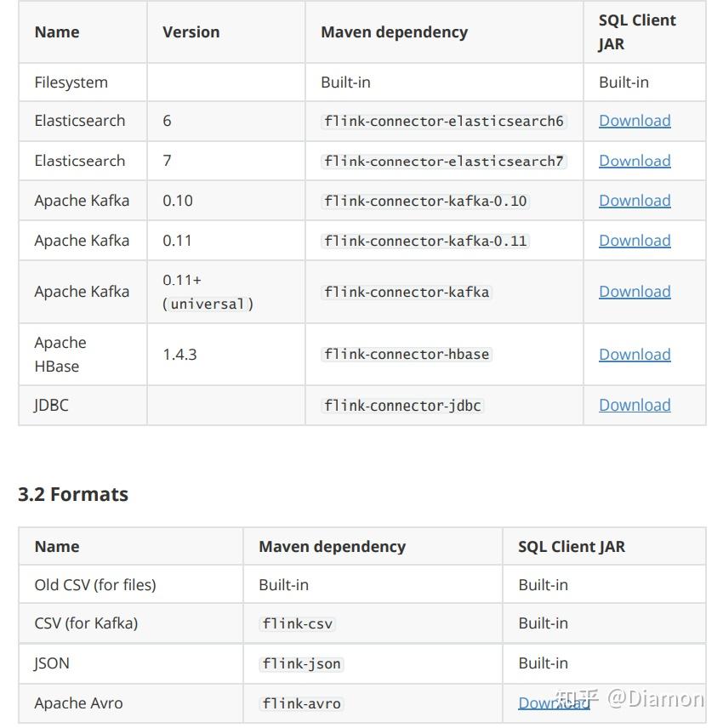
Task: Open Download link for Kafka 0.11
Action: pyautogui.click(x=635, y=241)
